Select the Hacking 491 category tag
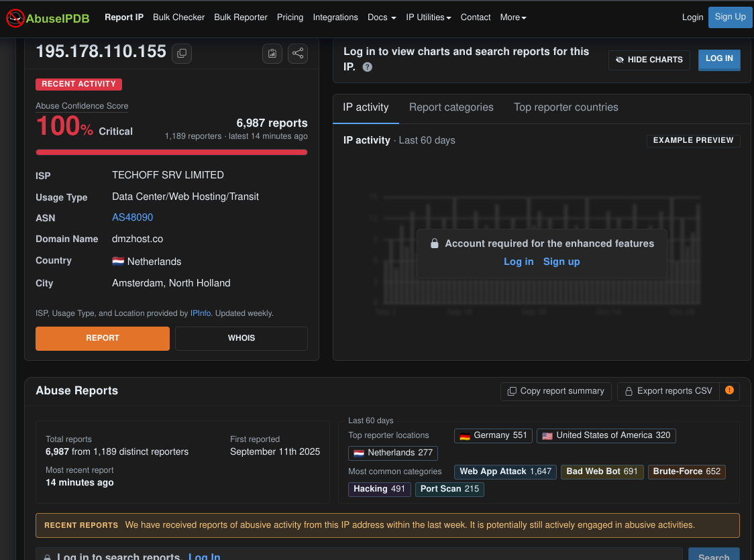This screenshot has width=754, height=560. click(x=380, y=489)
